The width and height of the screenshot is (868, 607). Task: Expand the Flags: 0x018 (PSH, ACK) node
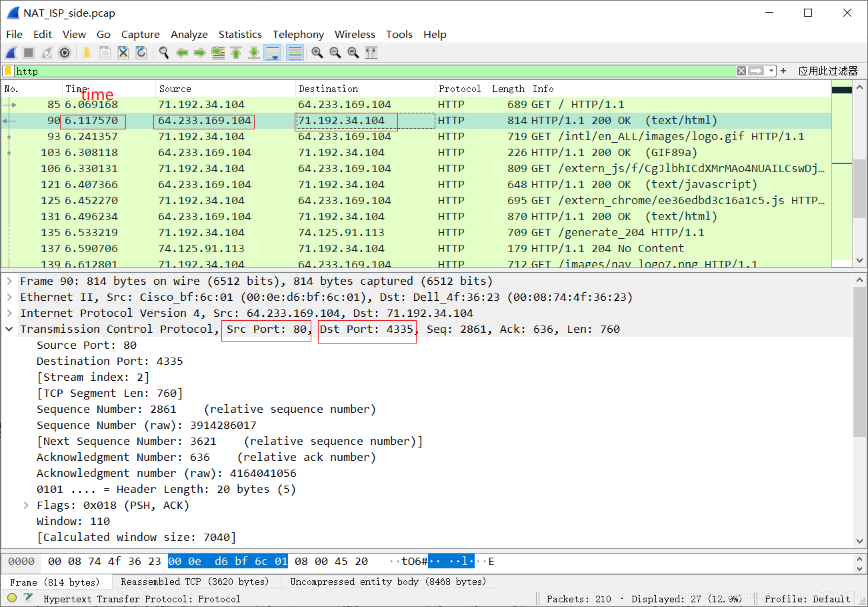pos(26,505)
